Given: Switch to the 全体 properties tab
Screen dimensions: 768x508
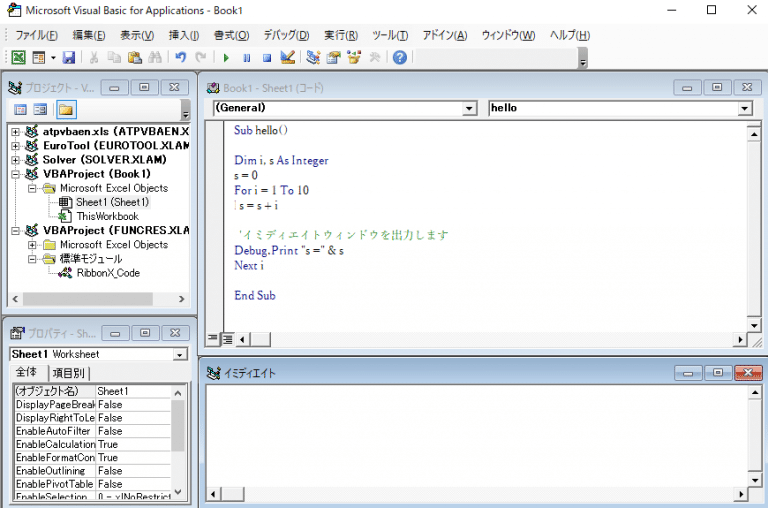Looking at the screenshot, I should point(26,372).
